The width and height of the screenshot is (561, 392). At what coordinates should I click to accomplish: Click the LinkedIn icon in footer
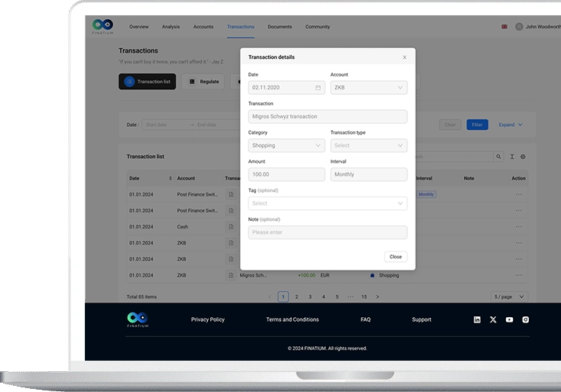coord(477,319)
